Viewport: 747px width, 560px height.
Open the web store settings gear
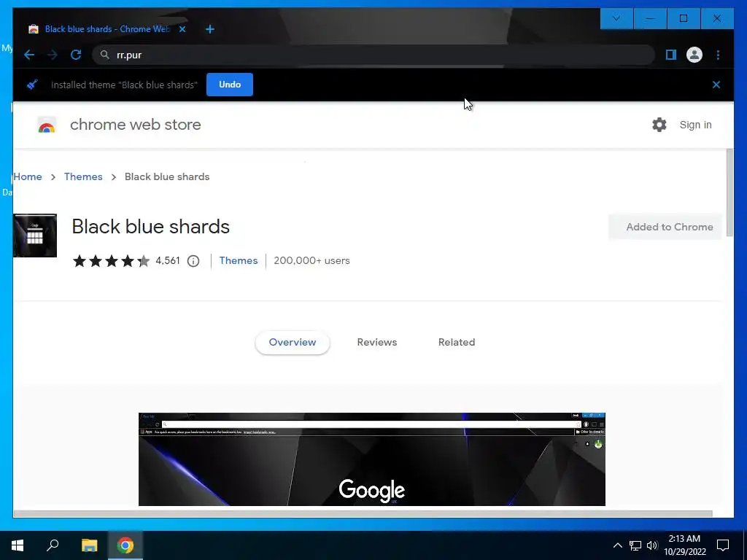[x=659, y=125]
